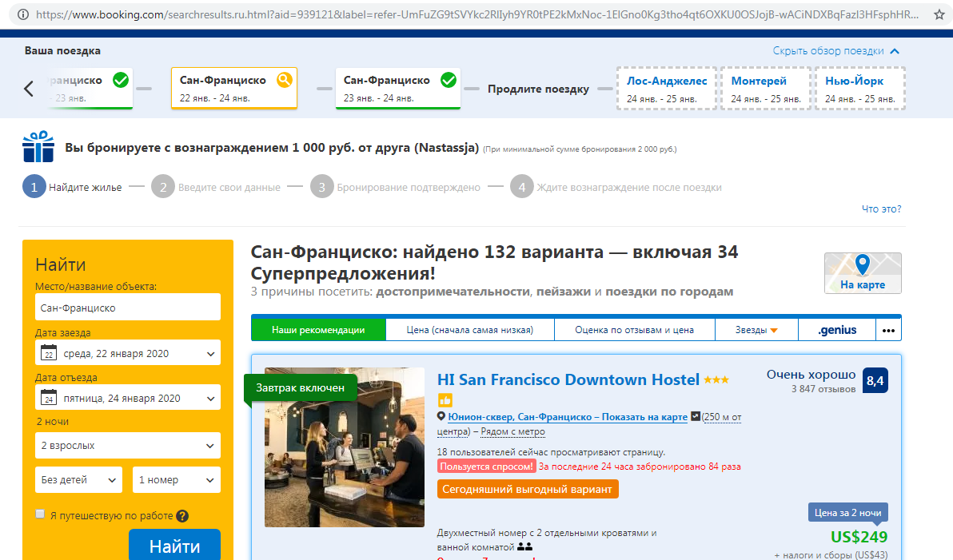Select Сан-Франциско 23 янв. - 24 янв. trip card
The width and height of the screenshot is (953, 560).
[x=398, y=88]
